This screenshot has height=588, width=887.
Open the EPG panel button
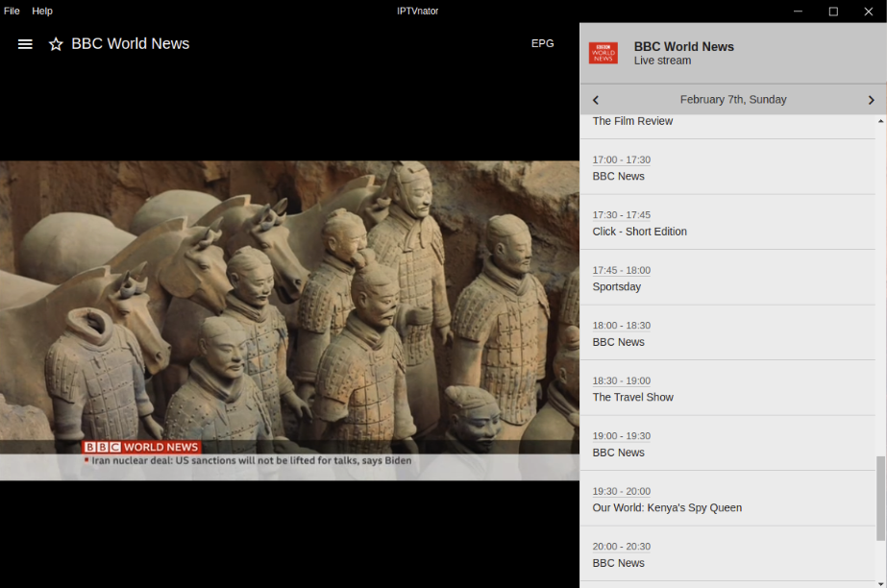[542, 43]
